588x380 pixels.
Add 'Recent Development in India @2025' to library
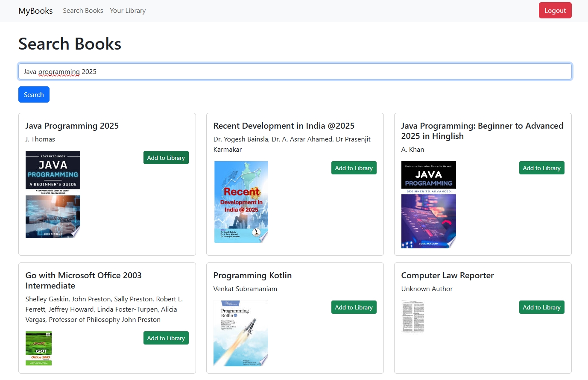354,168
